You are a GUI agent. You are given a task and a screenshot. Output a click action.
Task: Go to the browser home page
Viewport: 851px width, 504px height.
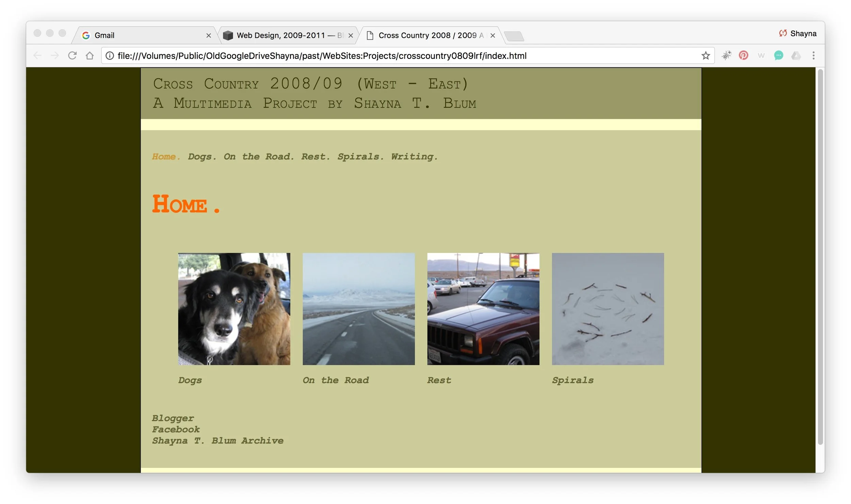tap(90, 55)
